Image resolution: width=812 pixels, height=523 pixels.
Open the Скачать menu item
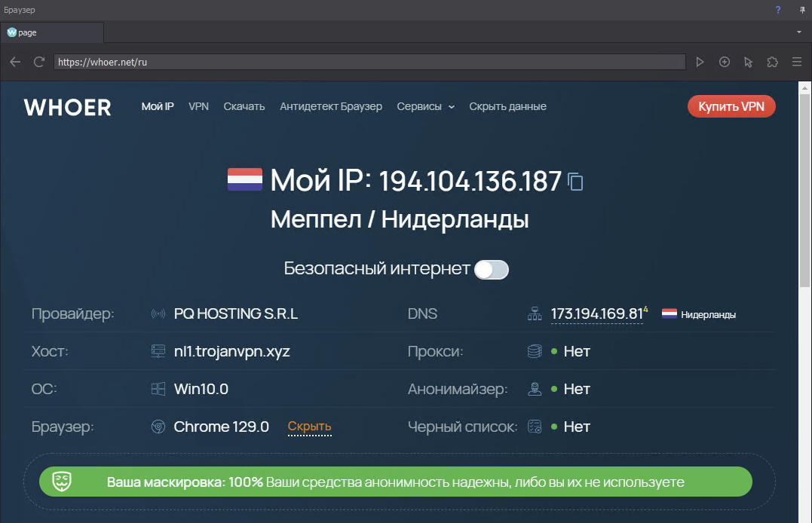[x=244, y=107]
